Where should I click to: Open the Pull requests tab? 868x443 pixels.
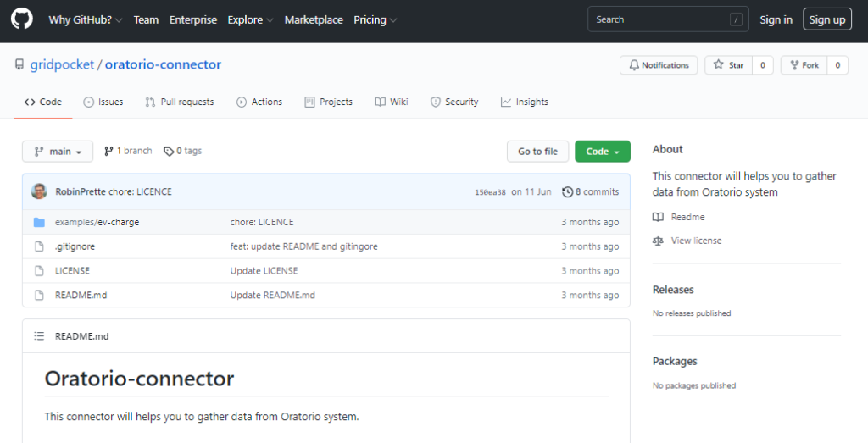pyautogui.click(x=180, y=102)
